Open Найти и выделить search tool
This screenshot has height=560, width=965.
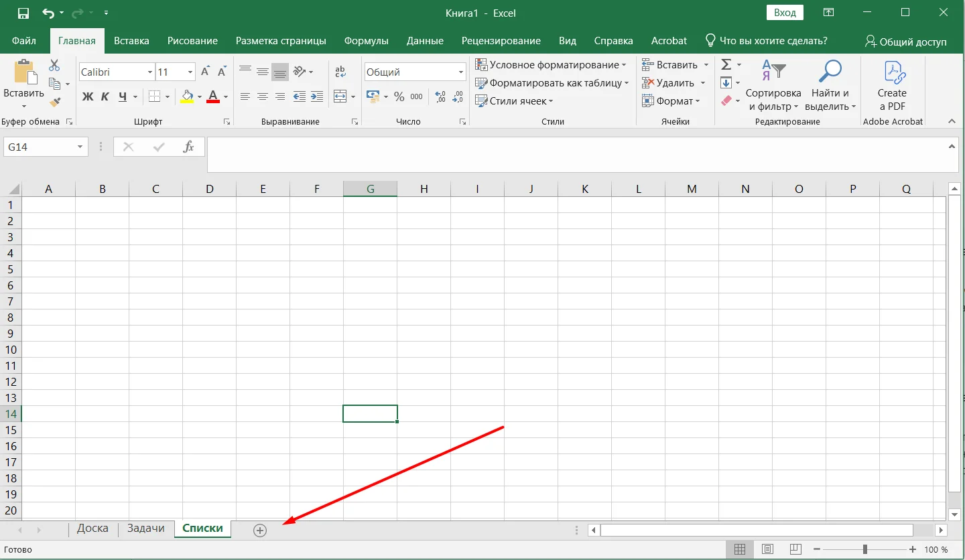[x=830, y=87]
